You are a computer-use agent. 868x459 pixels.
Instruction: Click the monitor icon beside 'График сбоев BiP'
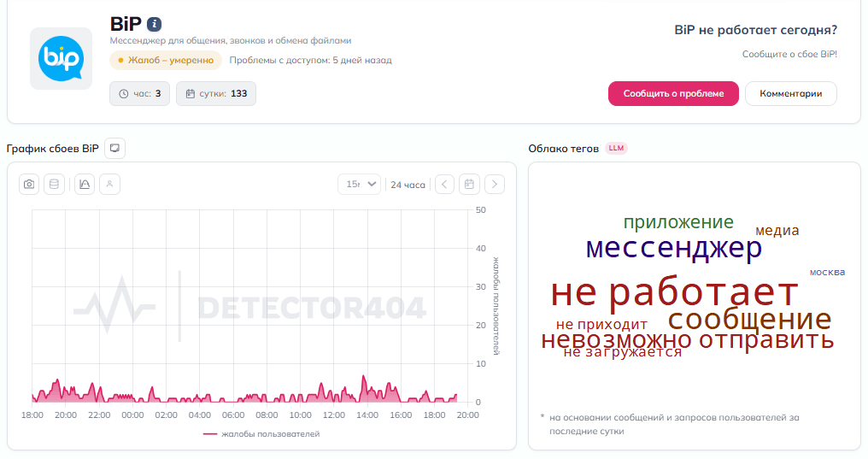[x=115, y=149]
